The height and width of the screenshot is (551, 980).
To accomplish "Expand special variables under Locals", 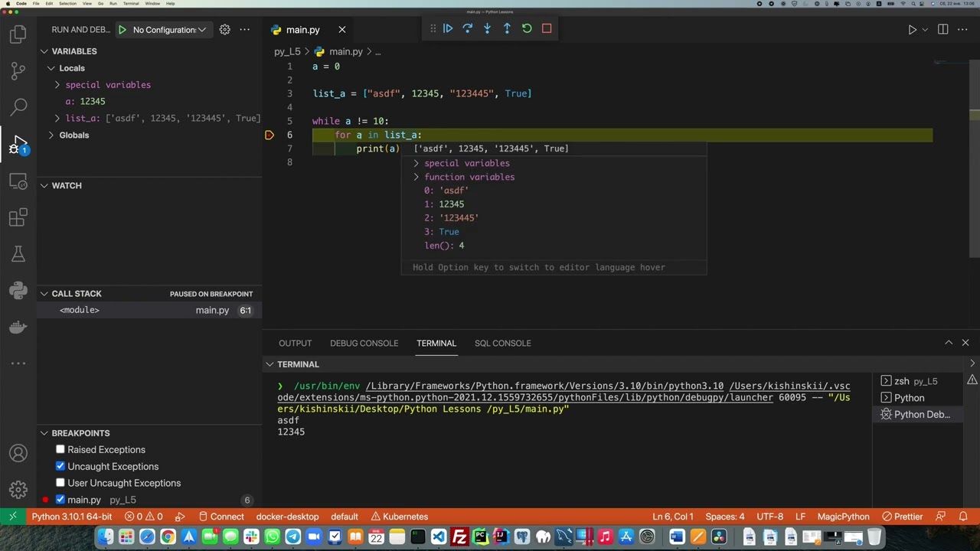I will pyautogui.click(x=149, y=85).
